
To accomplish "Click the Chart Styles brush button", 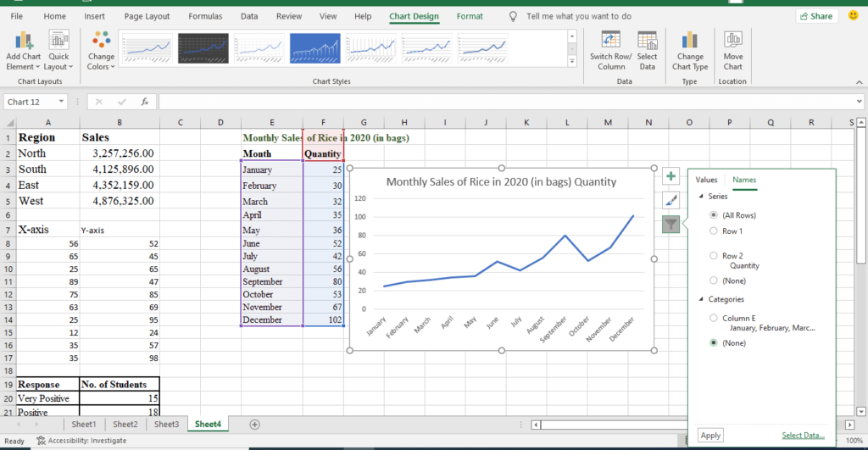I will click(x=670, y=200).
